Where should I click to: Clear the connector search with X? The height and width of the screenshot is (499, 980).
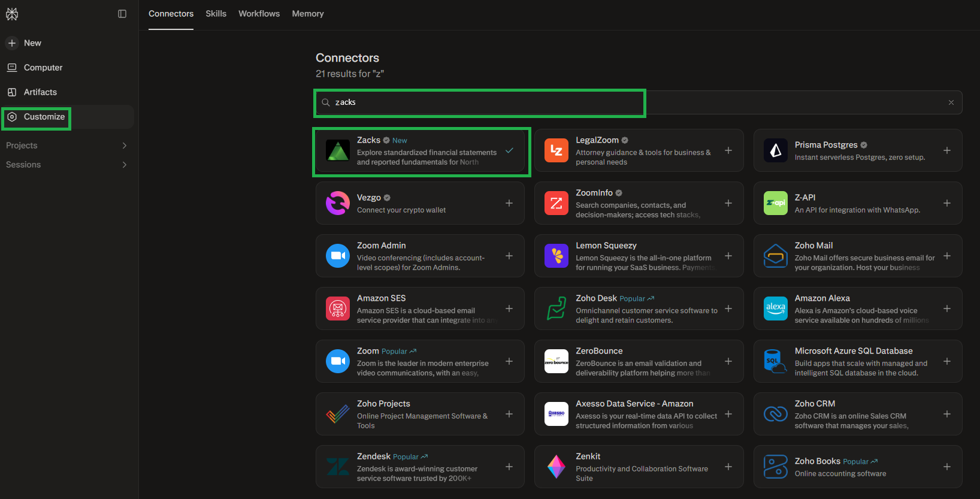[951, 102]
